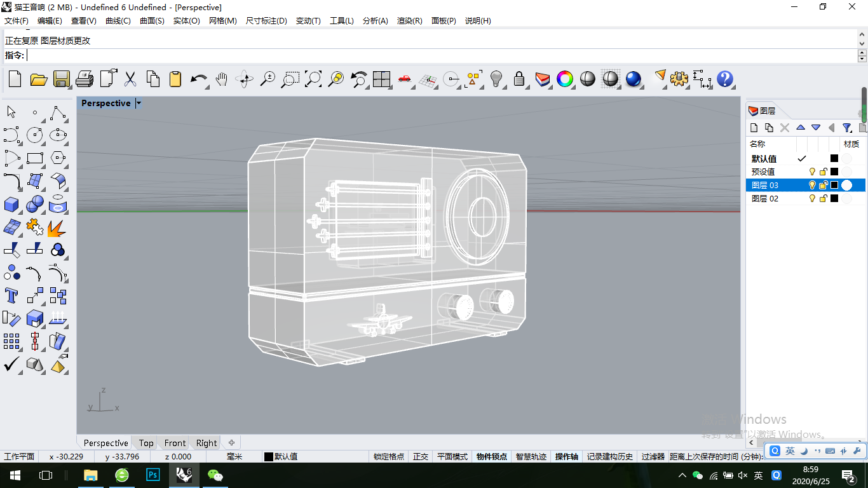
Task: Click material circle of 图层 03
Action: [846, 185]
